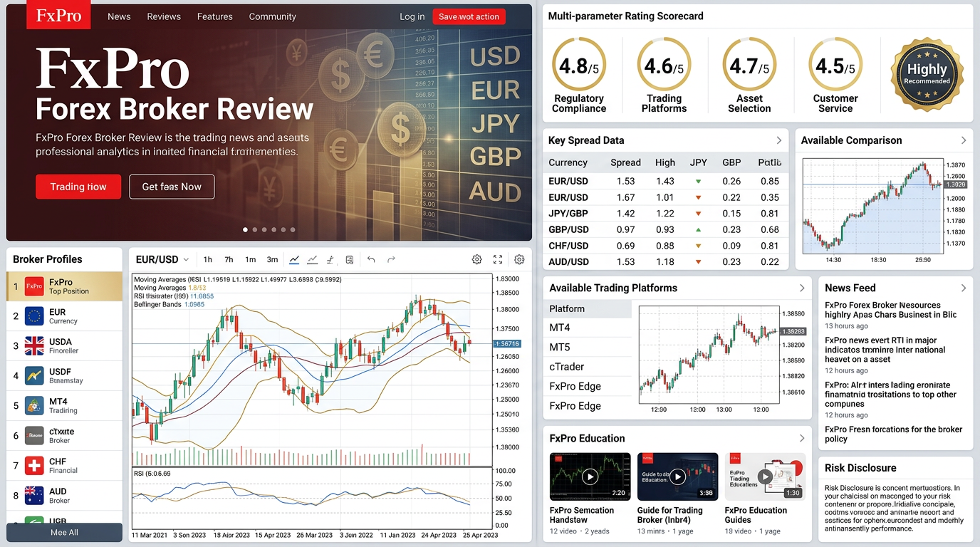
Task: Click the red Save wot action button
Action: click(469, 16)
